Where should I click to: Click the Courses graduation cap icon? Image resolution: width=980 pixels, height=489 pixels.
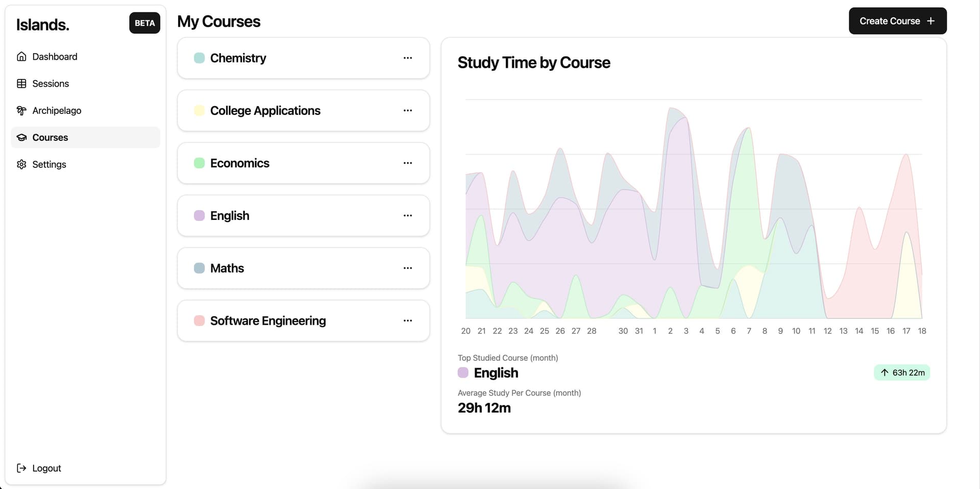21,137
